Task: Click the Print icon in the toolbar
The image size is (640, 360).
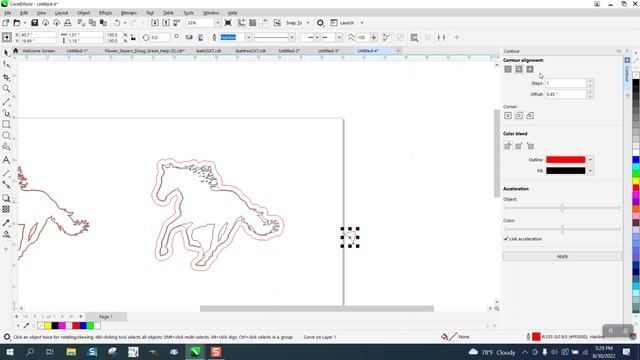Action: coord(68,23)
